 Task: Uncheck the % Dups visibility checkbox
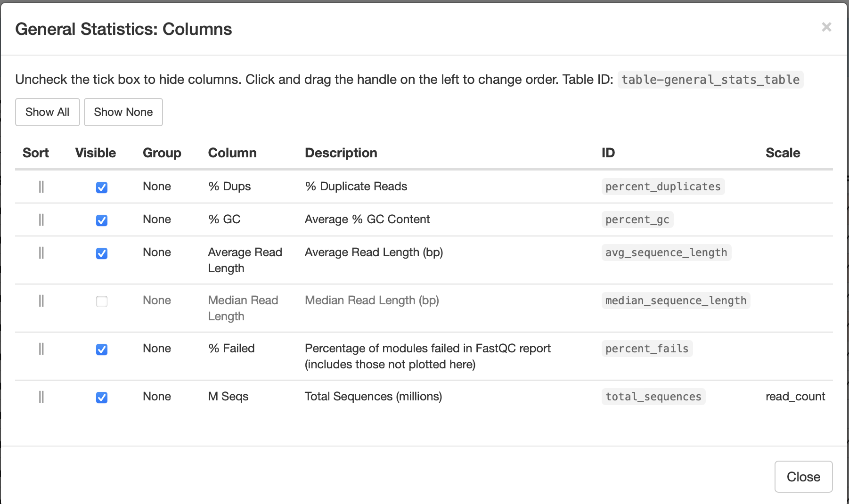102,187
